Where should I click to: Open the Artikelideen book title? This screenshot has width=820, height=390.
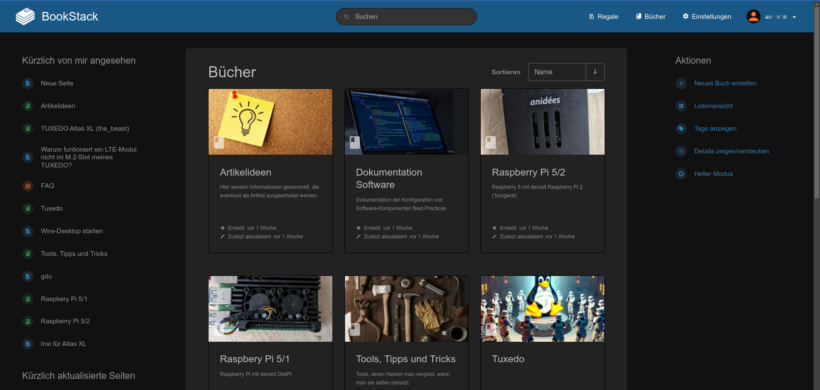click(x=245, y=172)
